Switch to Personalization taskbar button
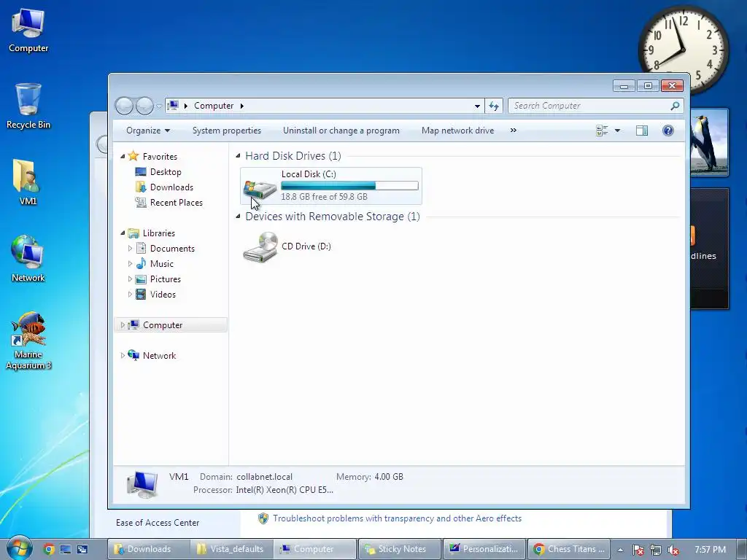This screenshot has width=747, height=560. coord(484,549)
